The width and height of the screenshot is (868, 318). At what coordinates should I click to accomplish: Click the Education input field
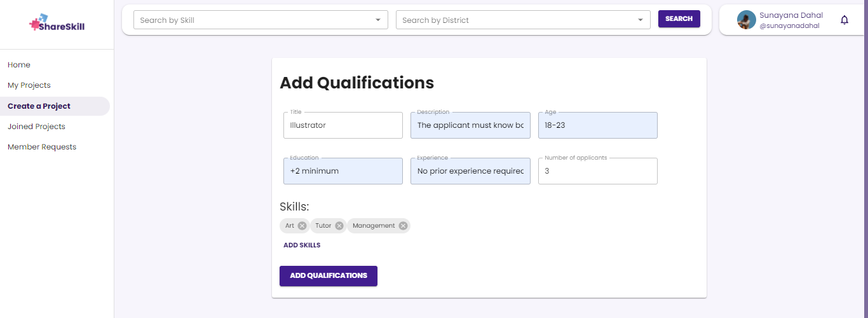tap(343, 171)
